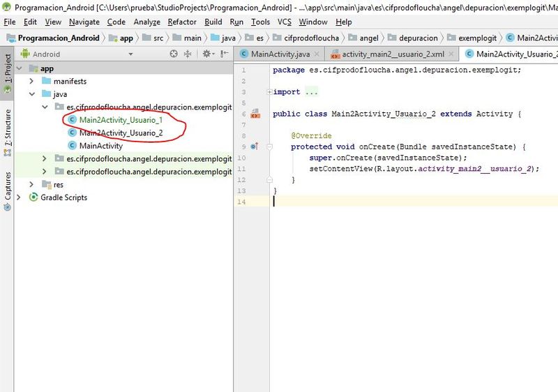Collapse the java folder
558x392 pixels.
point(31,94)
